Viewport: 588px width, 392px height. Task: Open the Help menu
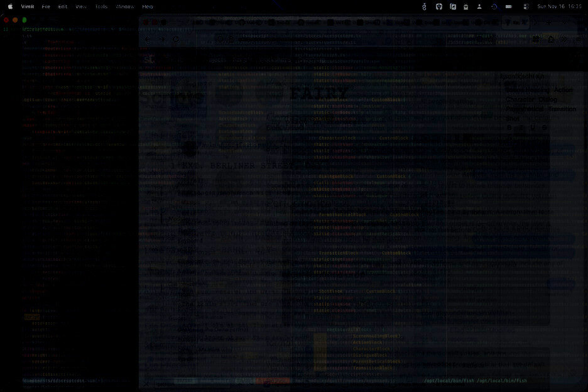coord(148,6)
